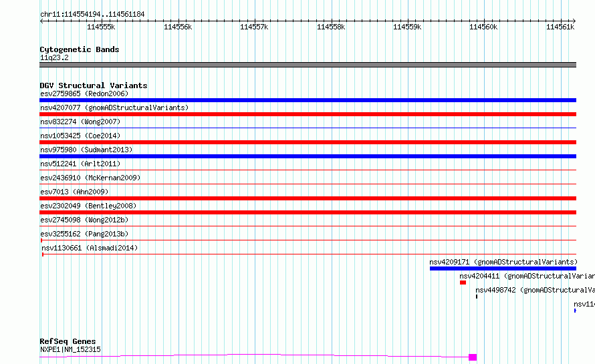Select esv2302049 (Bentley2008) label
This screenshot has height=364, width=595.
coord(88,206)
